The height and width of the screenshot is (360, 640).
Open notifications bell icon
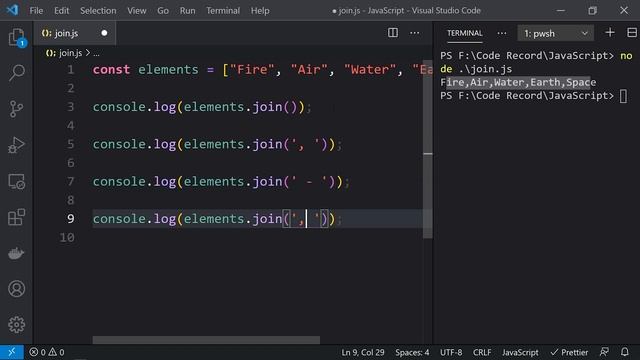pos(624,352)
